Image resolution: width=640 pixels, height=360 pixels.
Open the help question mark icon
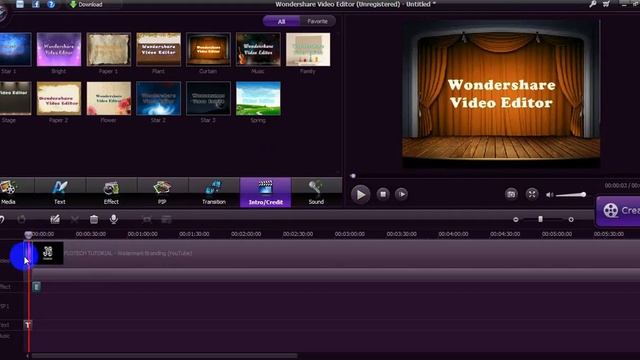click(51, 4)
